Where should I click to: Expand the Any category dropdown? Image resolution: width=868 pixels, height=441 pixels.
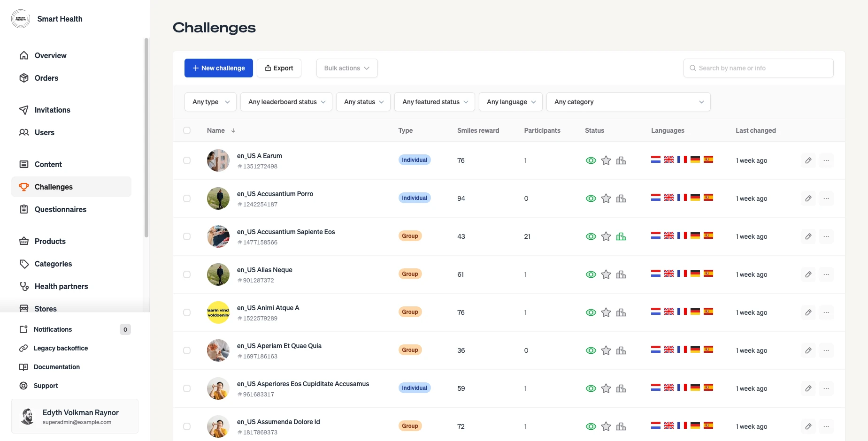629,102
